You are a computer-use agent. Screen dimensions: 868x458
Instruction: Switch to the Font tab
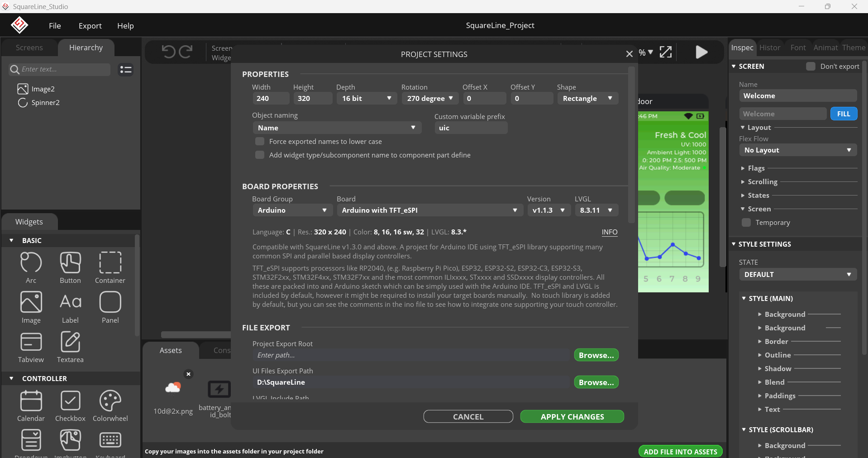coord(798,48)
